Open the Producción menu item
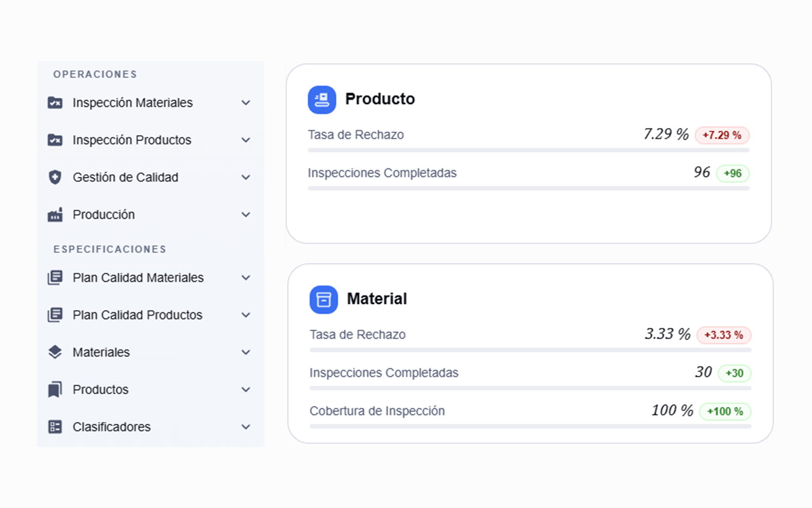This screenshot has width=812, height=508. pos(150,214)
